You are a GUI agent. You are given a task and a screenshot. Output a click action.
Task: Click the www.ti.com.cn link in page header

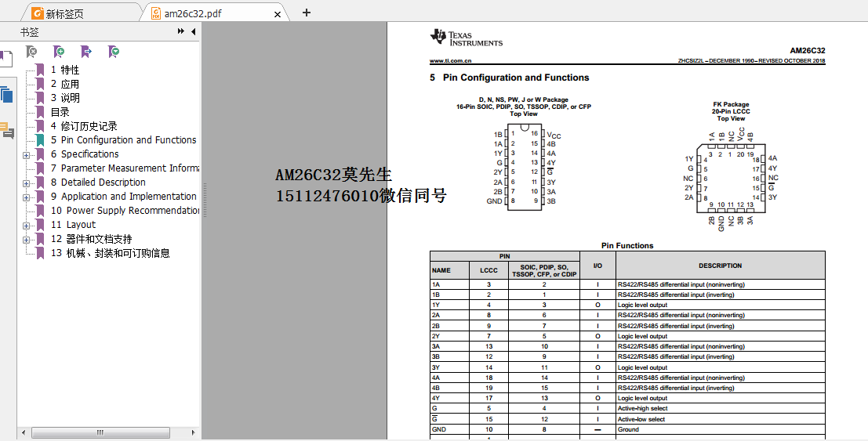pyautogui.click(x=451, y=60)
